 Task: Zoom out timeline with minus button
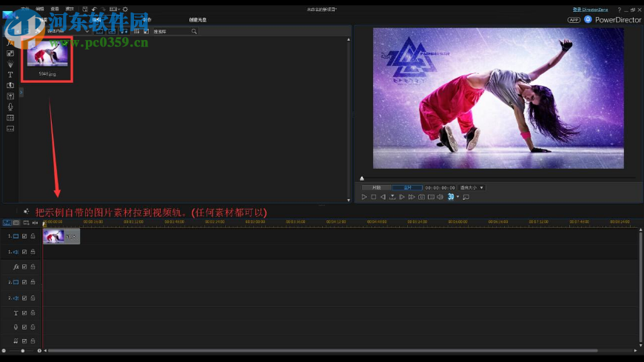[x=4, y=351]
